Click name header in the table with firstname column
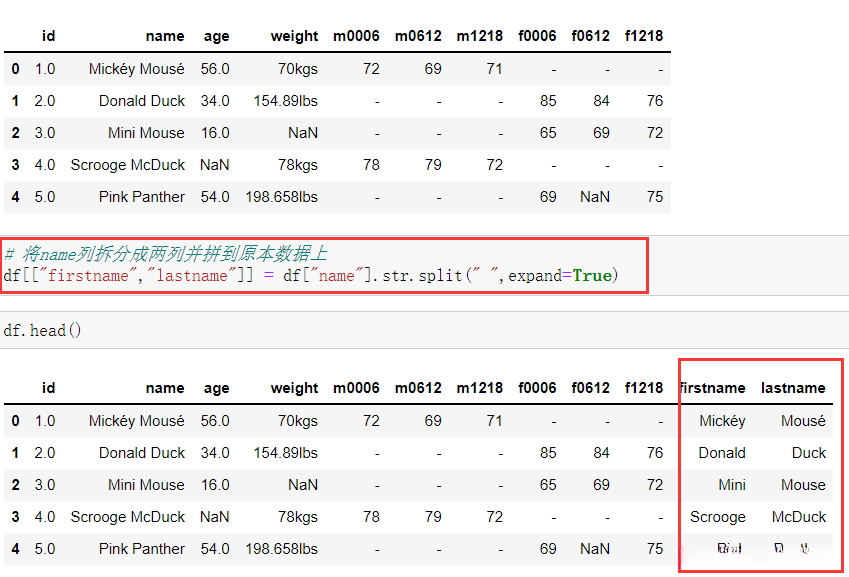Screen dimensions: 849x577 click(165, 388)
